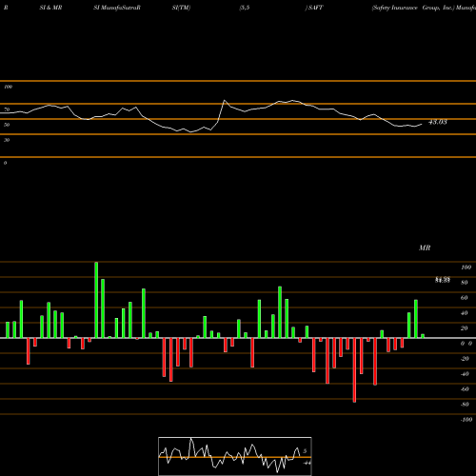Click the '(5,5' parameter text in header
This screenshot has width=476, height=476.
tap(245, 8)
